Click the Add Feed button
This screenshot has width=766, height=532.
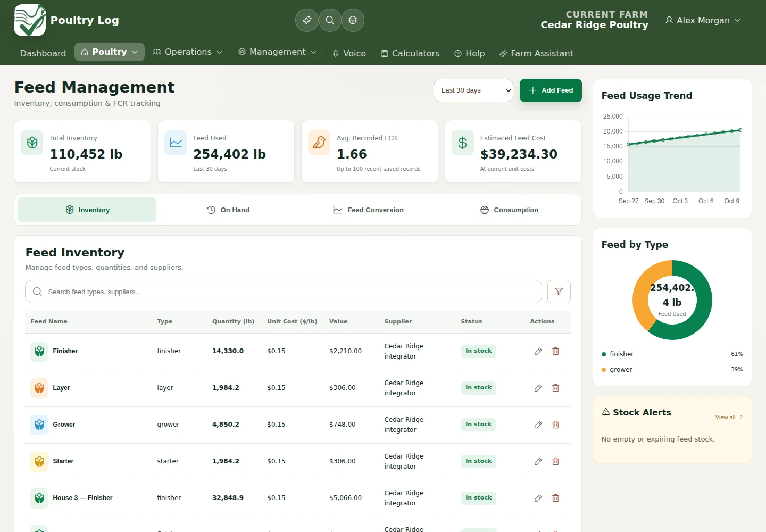click(551, 90)
